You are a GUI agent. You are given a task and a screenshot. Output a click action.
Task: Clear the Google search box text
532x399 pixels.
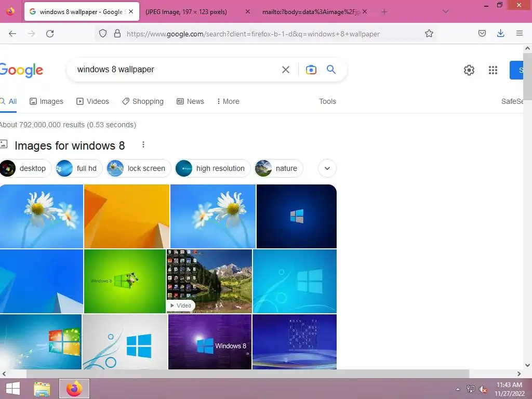tap(286, 70)
